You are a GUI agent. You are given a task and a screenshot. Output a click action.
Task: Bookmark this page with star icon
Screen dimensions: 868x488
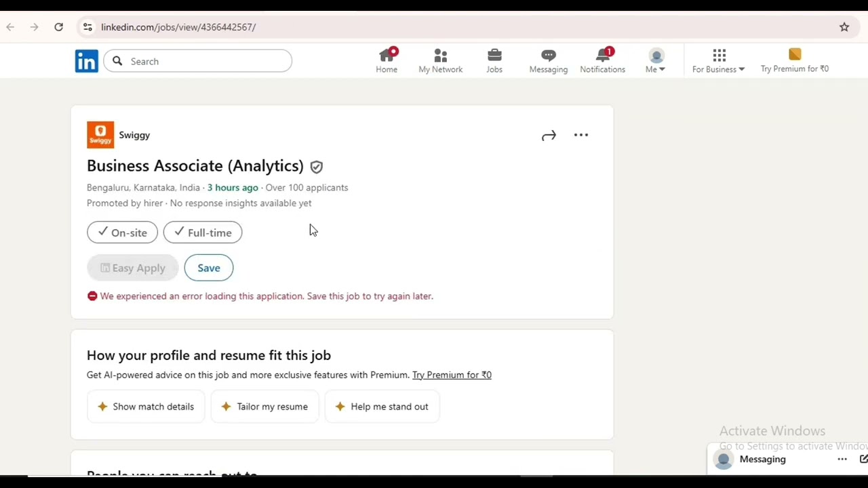(844, 27)
